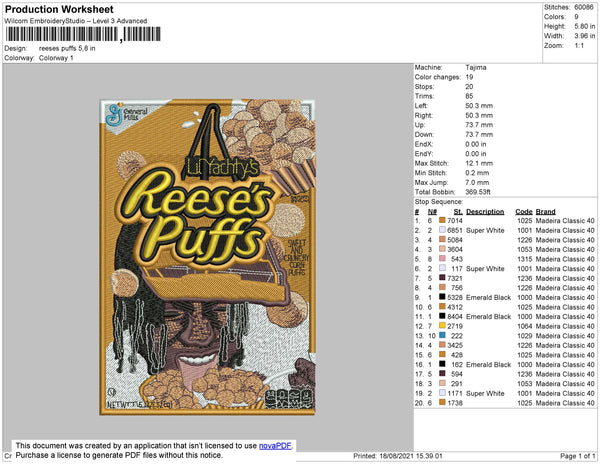The height and width of the screenshot is (464, 600).
Task: Click the Trims value 85
Action: [x=469, y=96]
